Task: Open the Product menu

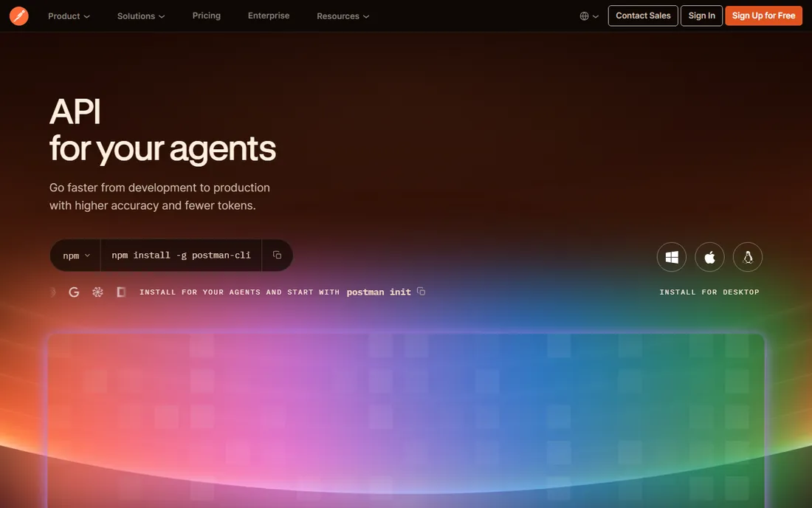Action: (x=69, y=16)
